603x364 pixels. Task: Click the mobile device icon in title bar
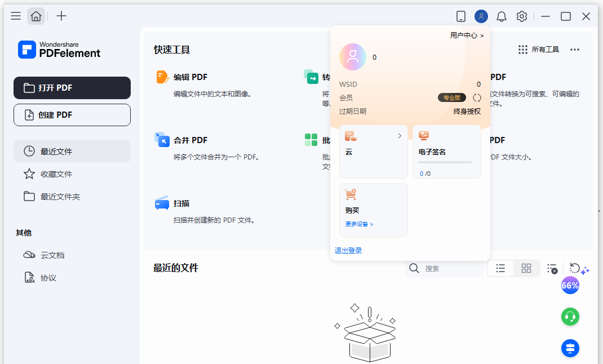pyautogui.click(x=461, y=16)
